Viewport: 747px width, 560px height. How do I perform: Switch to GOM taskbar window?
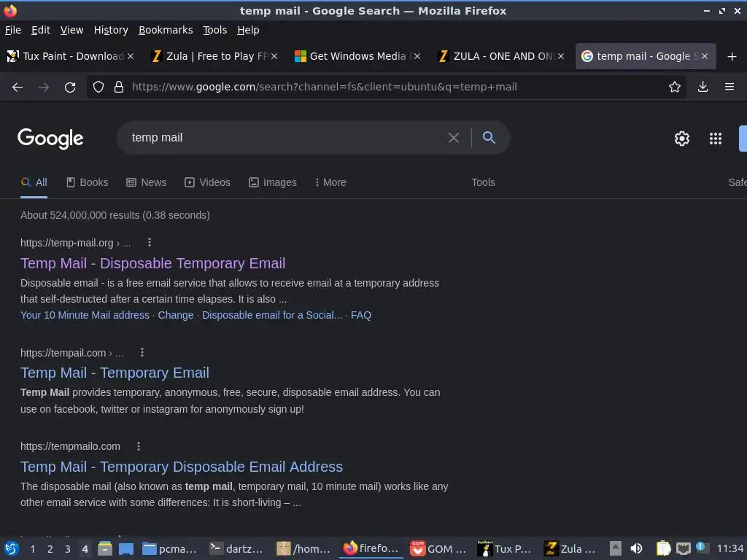(438, 548)
